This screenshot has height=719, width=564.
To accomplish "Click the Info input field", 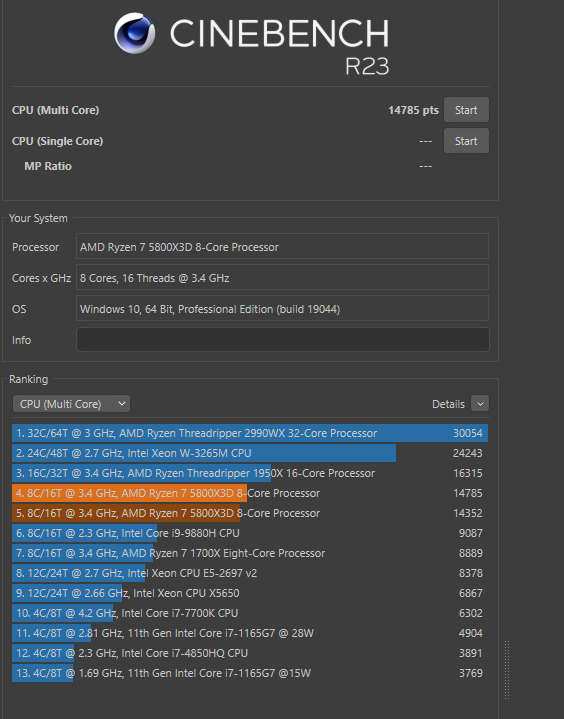I will click(282, 340).
